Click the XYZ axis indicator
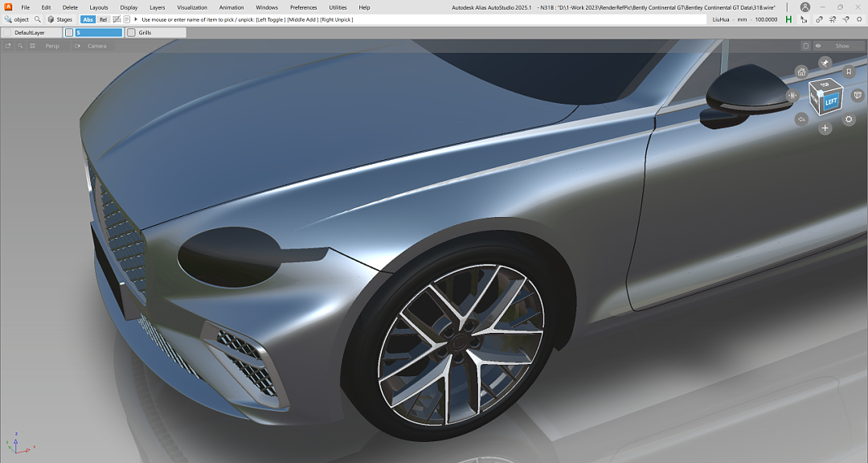This screenshot has width=868, height=463. tap(18, 445)
